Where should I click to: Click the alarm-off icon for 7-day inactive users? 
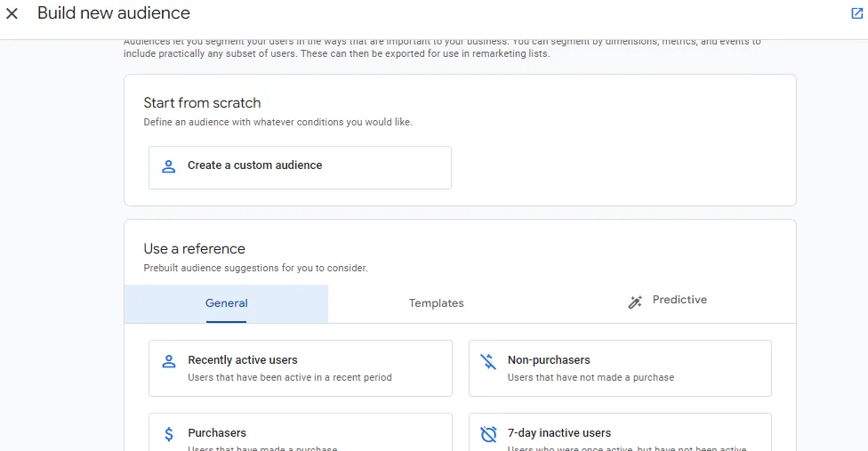[x=489, y=434]
